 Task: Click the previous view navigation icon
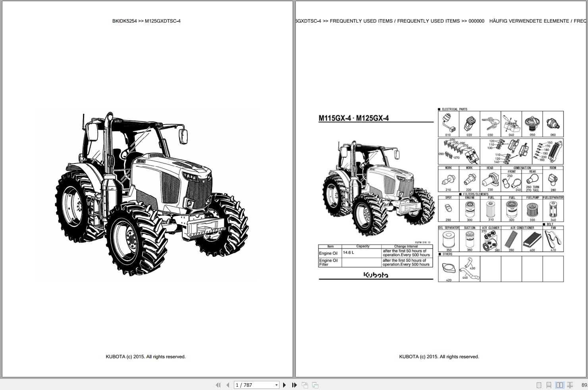[x=305, y=385]
